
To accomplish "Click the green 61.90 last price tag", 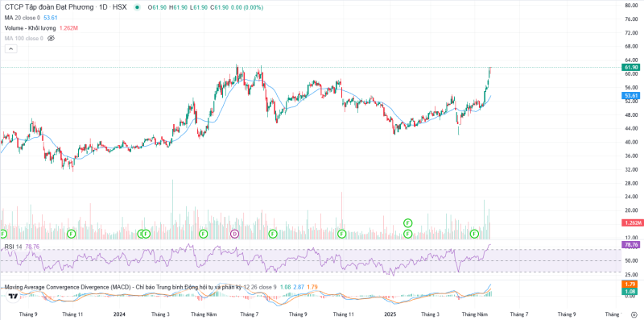I will tap(631, 67).
